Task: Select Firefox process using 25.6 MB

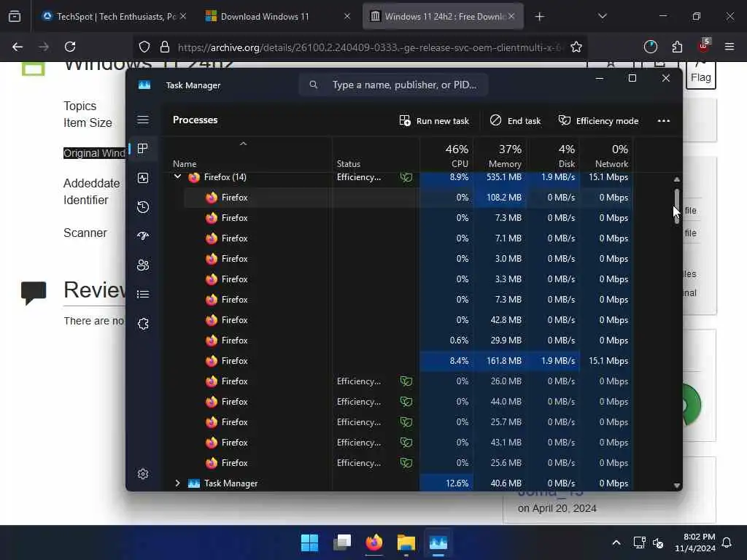Action: pyautogui.click(x=409, y=463)
